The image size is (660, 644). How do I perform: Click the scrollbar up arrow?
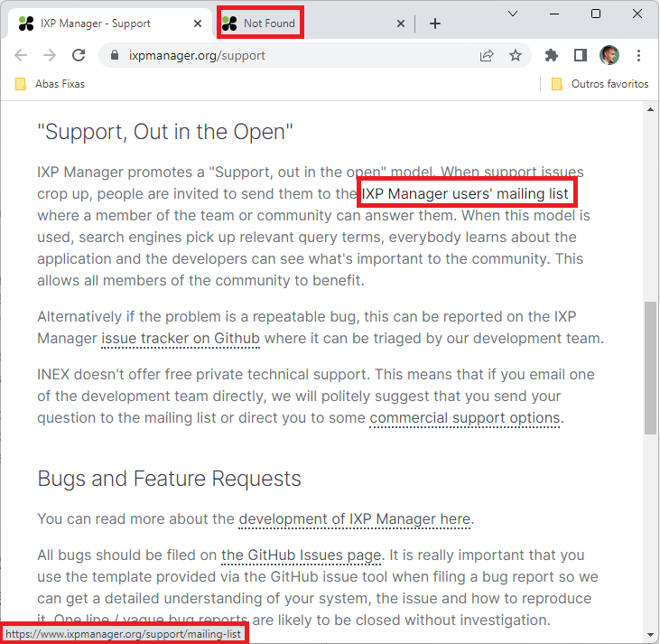click(x=650, y=109)
